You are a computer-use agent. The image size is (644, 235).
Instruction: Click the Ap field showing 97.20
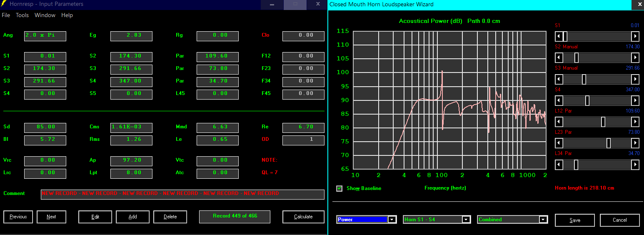pyautogui.click(x=131, y=161)
